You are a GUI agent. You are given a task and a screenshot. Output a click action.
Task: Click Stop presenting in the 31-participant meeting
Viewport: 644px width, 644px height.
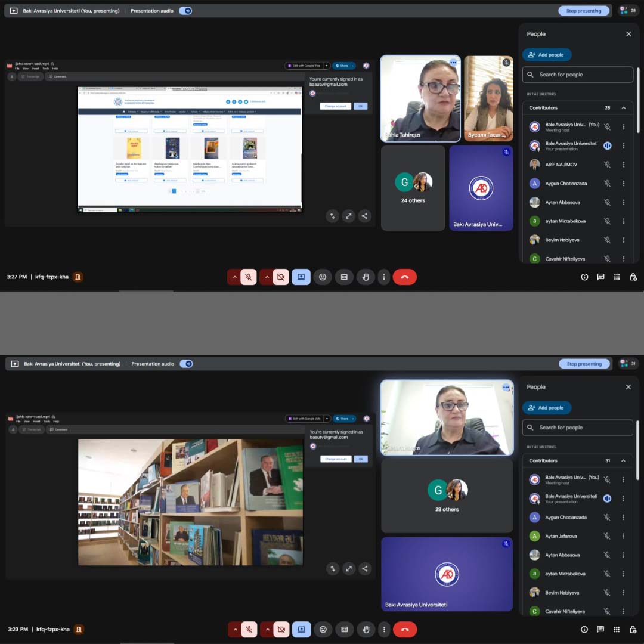(x=584, y=364)
